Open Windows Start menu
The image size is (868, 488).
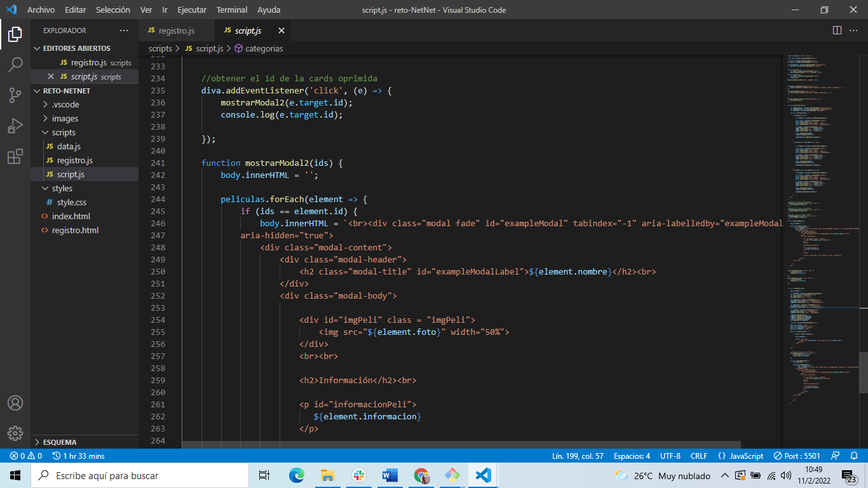15,475
